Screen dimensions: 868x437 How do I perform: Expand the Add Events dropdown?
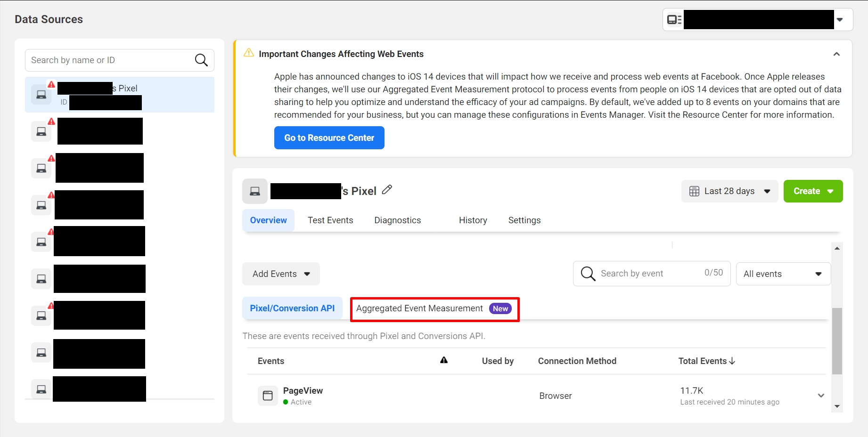(281, 274)
